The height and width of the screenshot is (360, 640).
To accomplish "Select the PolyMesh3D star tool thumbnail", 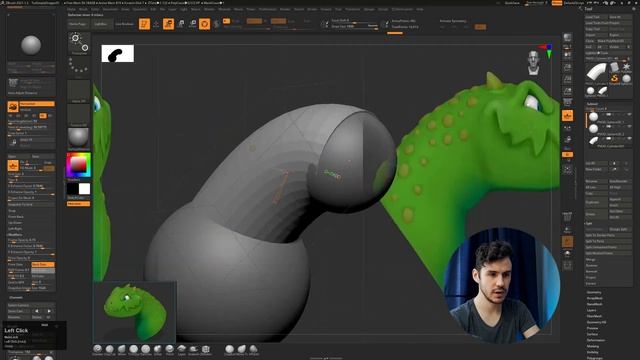I will point(627,67).
